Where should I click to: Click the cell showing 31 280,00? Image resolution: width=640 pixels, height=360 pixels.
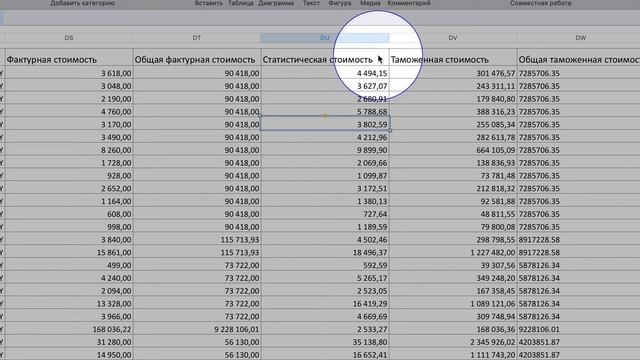coord(69,342)
